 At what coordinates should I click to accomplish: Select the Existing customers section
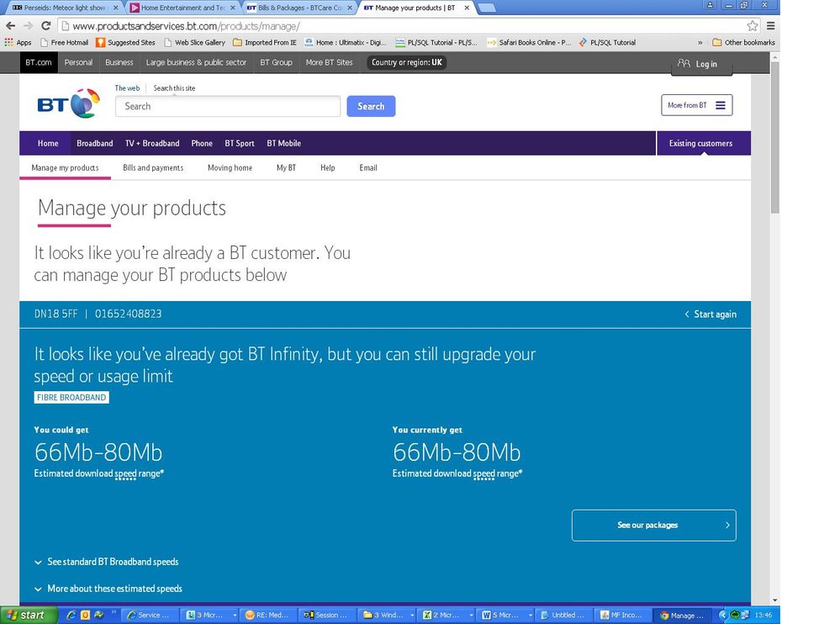[704, 143]
